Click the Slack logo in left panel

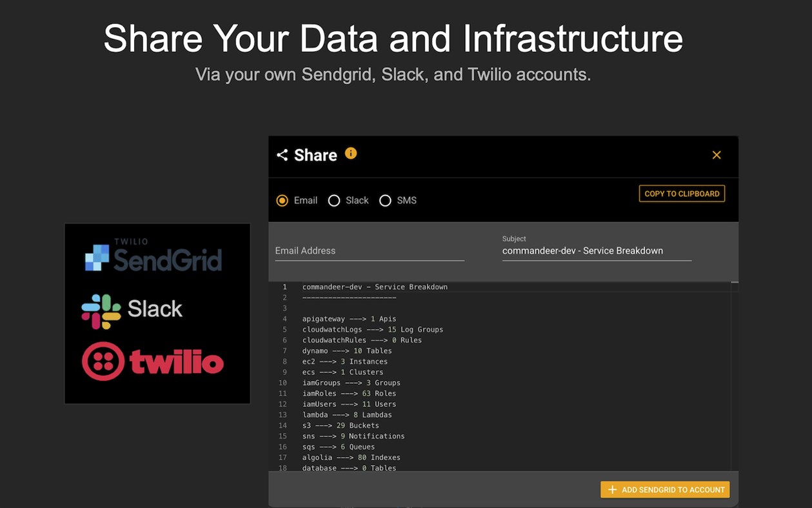(x=132, y=311)
